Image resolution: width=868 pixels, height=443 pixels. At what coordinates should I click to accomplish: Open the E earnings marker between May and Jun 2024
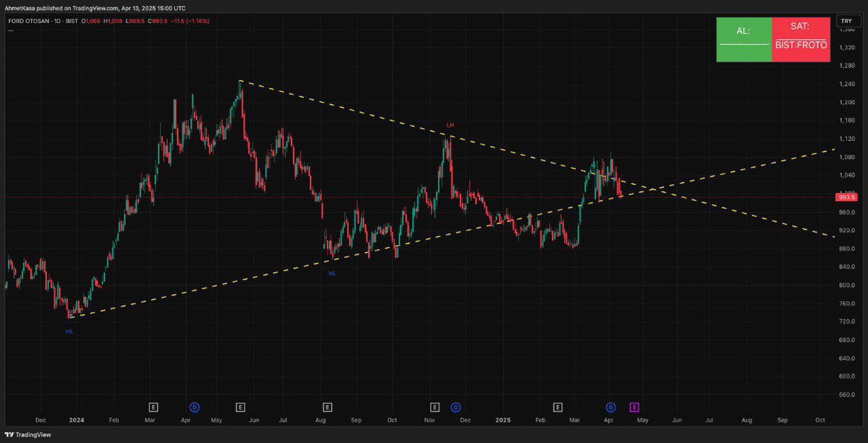240,408
